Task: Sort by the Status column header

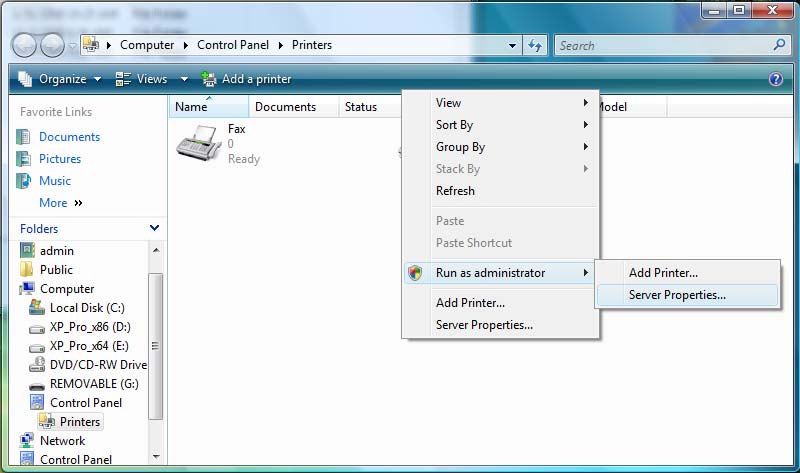Action: pos(370,107)
